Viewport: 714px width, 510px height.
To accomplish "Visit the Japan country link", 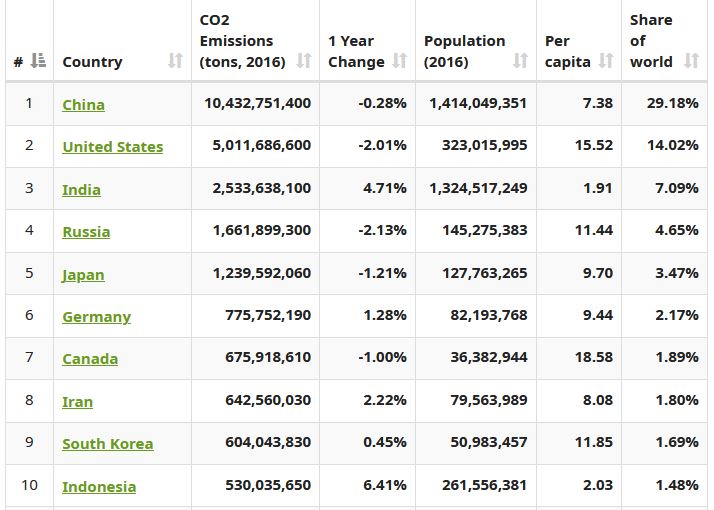I will point(83,274).
